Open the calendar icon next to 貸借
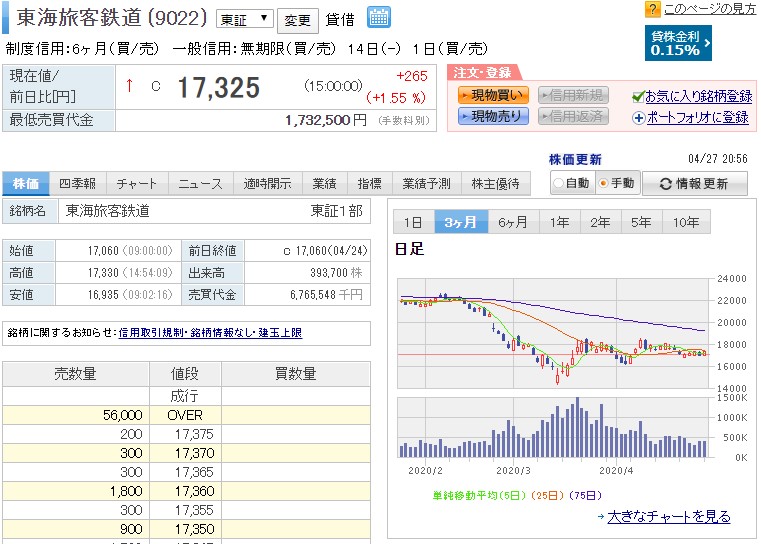 tap(379, 17)
